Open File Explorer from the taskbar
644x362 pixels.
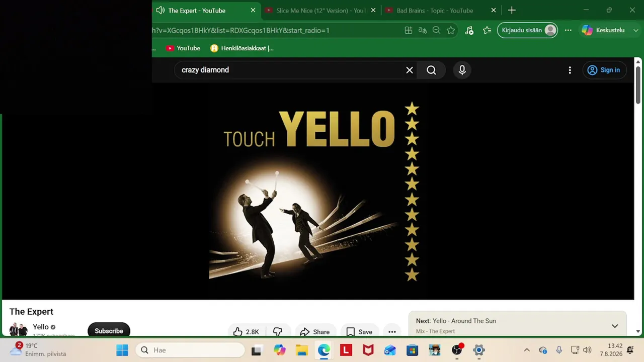click(x=301, y=350)
